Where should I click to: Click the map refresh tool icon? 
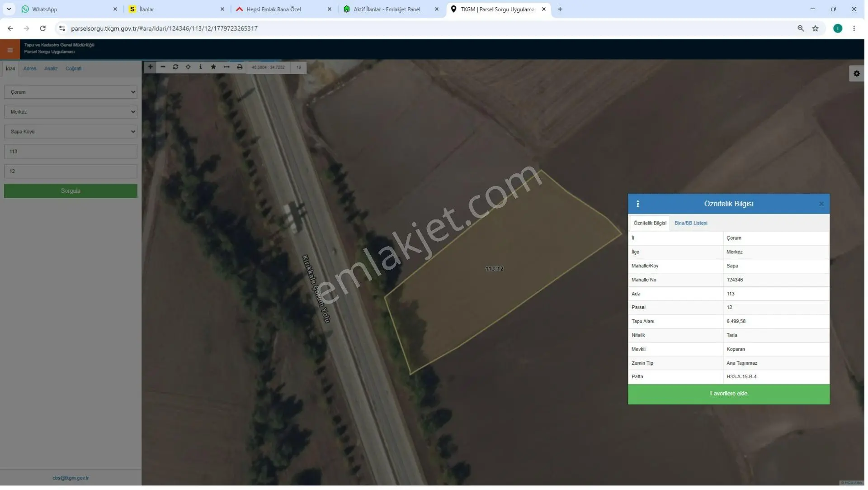tap(175, 67)
